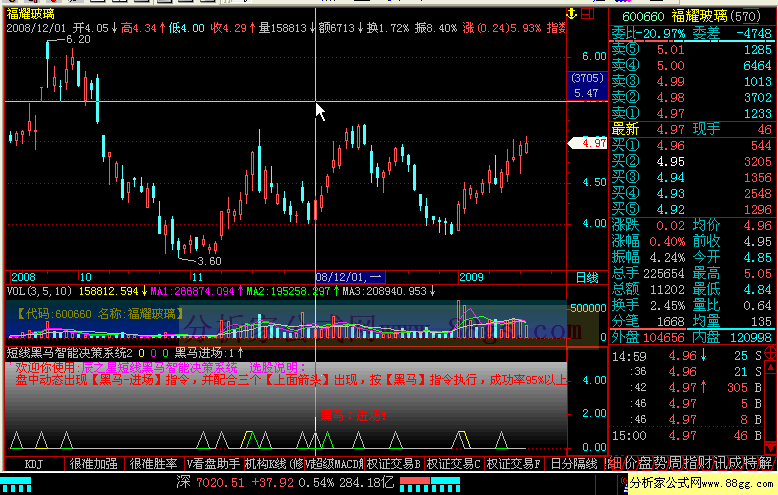The width and height of the screenshot is (778, 495).
Task: Switch side panel to 周 tab
Action: [675, 463]
